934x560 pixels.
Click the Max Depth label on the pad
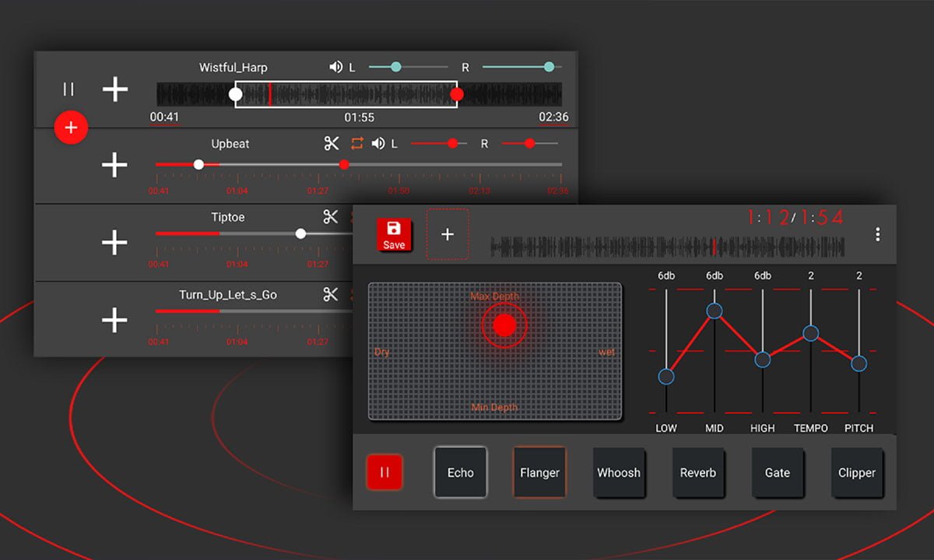pyautogui.click(x=495, y=296)
